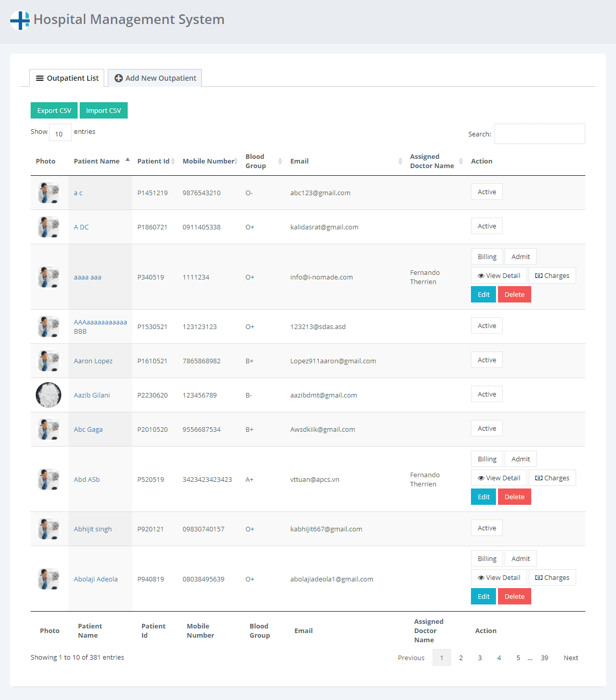
Task: Open the Abc Gaga patient link
Action: [x=88, y=429]
